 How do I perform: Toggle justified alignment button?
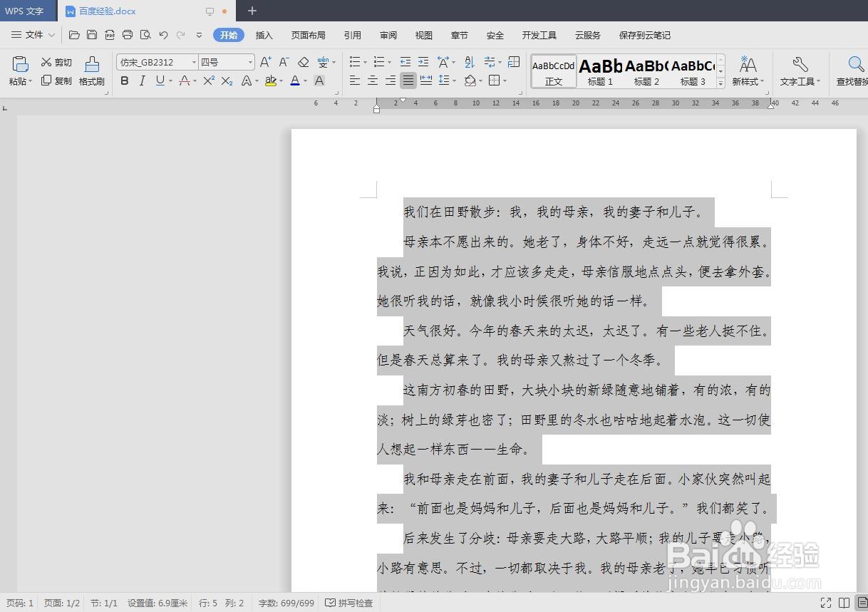pos(408,81)
